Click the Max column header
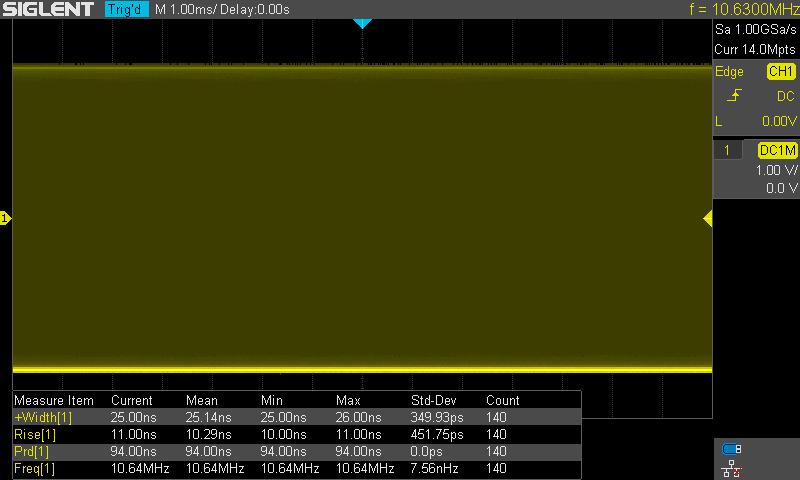The image size is (800, 480). pos(348,400)
